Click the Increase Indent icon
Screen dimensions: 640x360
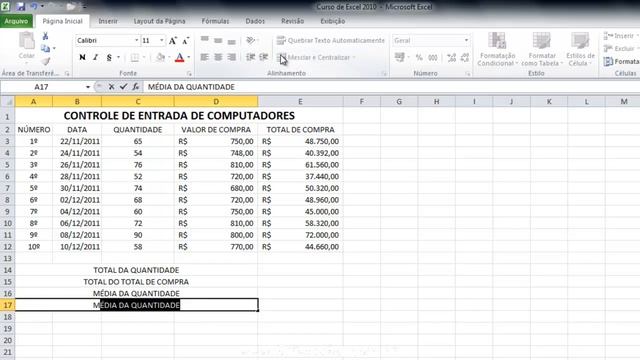pyautogui.click(x=264, y=58)
